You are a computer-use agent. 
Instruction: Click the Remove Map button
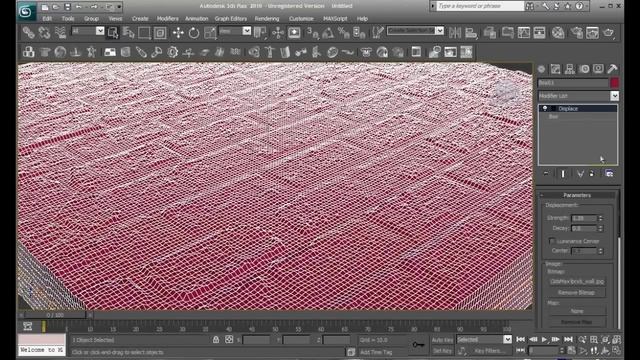[576, 322]
